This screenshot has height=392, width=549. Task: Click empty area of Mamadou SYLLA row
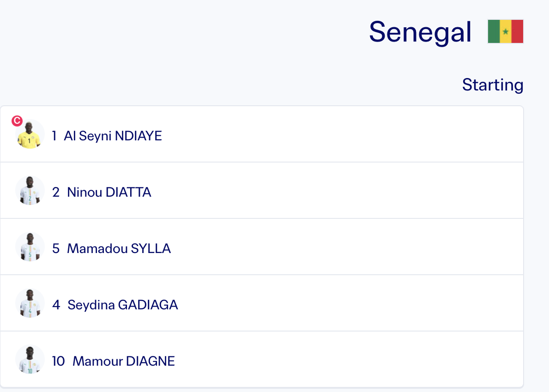point(347,247)
